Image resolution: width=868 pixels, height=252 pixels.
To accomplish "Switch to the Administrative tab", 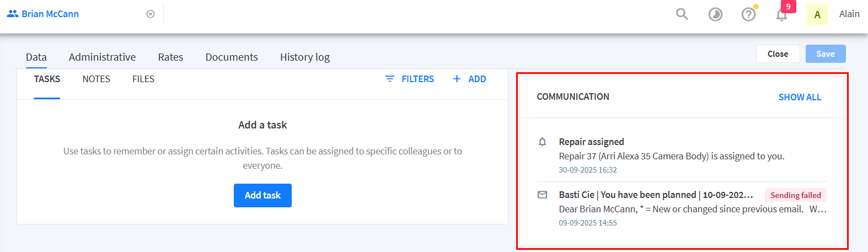I will click(x=102, y=57).
